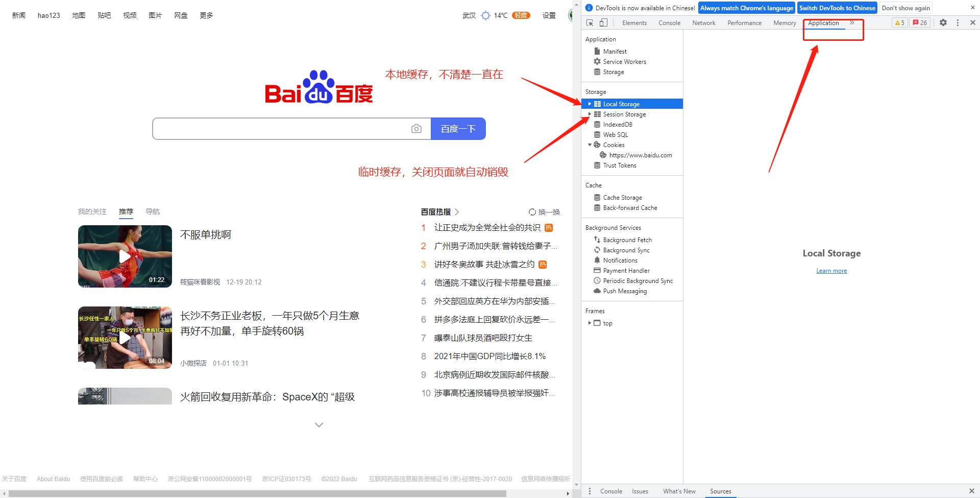The image size is (980, 498).
Task: Expand Session Storage tree node
Action: 590,114
